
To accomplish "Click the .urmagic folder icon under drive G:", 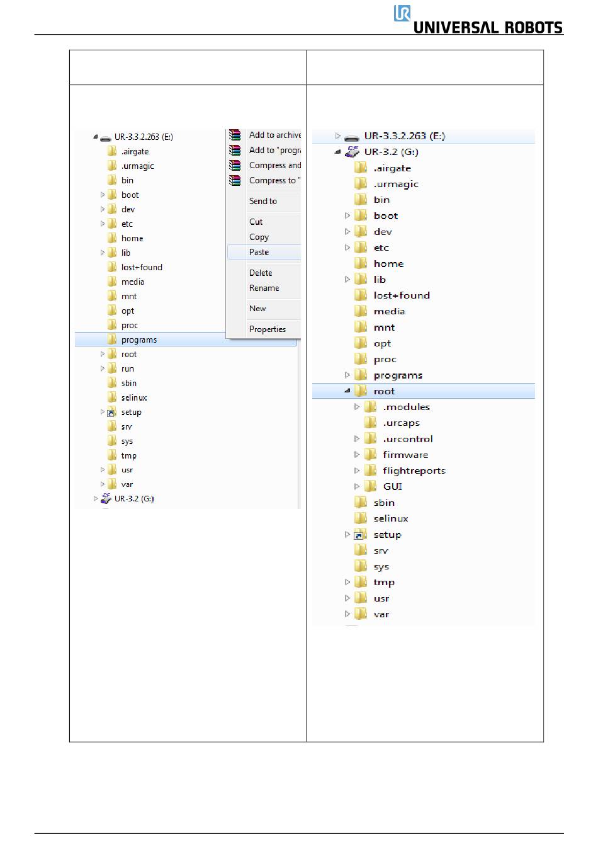I will [x=361, y=184].
